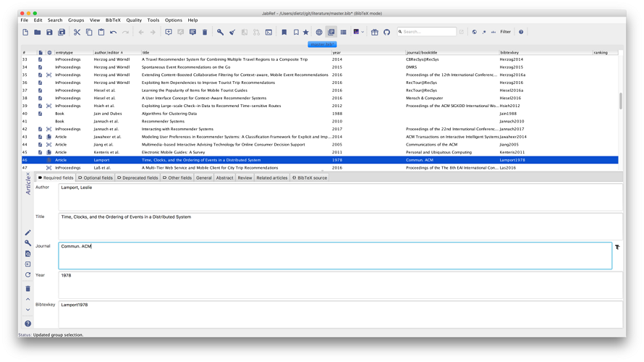Go to the next entry with the down chevron
This screenshot has height=362, width=644.
tap(27, 310)
